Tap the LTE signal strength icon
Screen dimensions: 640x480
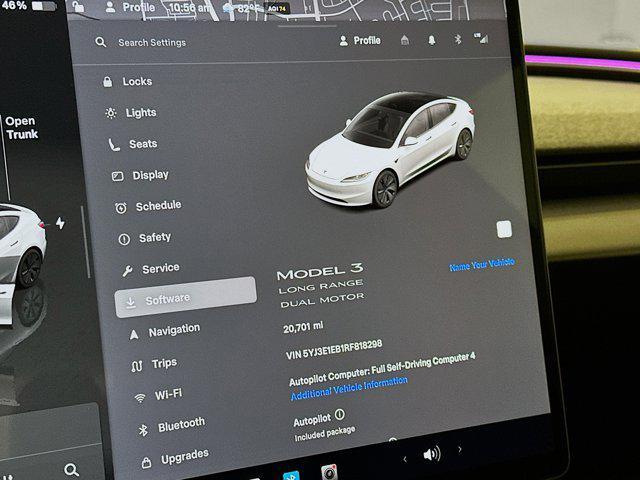pos(481,38)
